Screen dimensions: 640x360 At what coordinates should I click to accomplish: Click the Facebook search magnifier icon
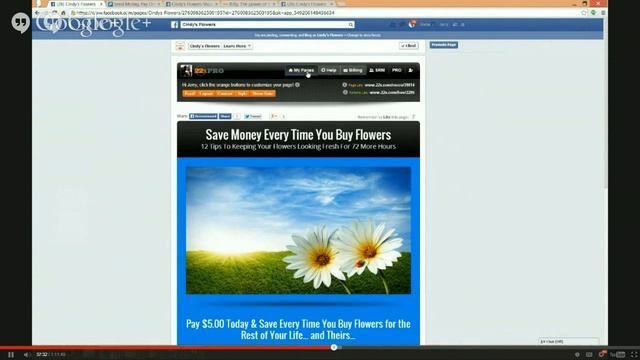point(351,24)
